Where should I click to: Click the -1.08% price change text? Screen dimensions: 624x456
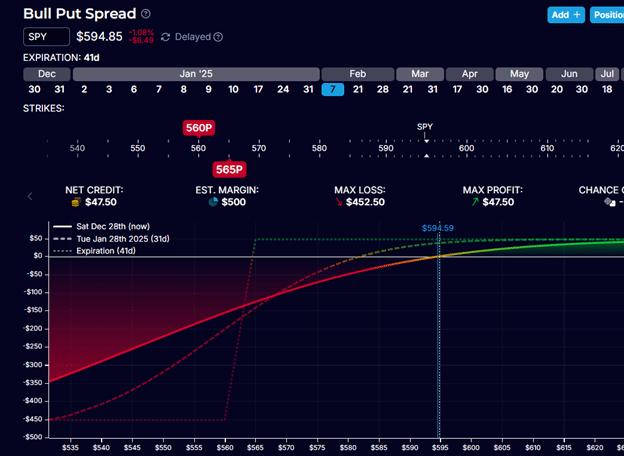142,33
